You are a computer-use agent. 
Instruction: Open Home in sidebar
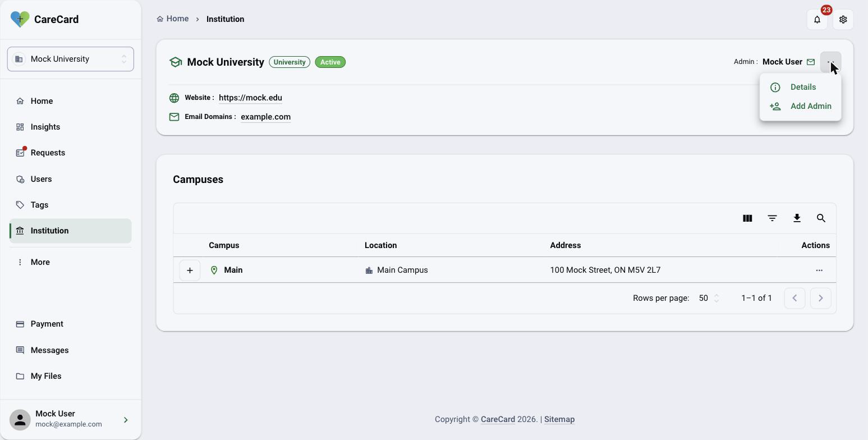click(x=71, y=101)
